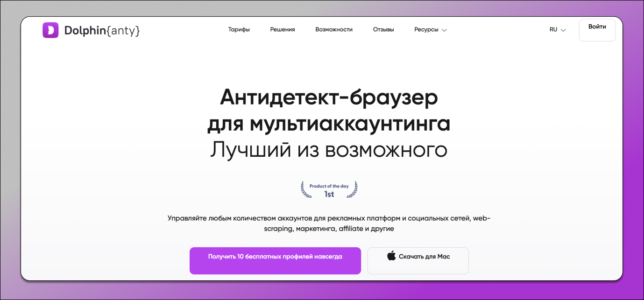Click the Скачать для Mac button
This screenshot has width=644, height=300.
pos(418,260)
